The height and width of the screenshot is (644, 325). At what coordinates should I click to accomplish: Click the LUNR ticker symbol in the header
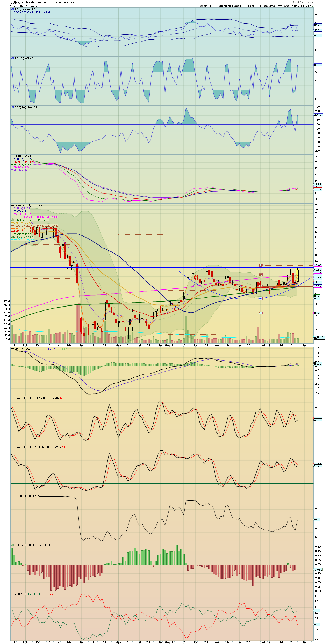pyautogui.click(x=15, y=2)
